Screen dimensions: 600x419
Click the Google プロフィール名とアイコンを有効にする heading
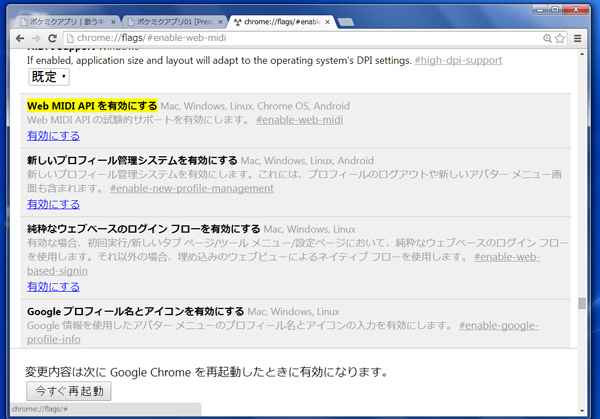point(135,311)
